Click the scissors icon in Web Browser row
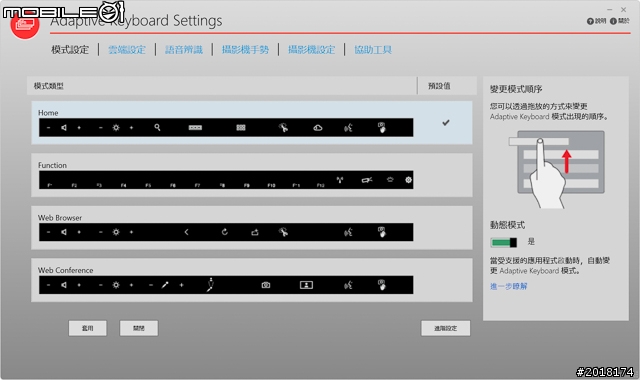Image resolution: width=640 pixels, height=380 pixels. click(283, 232)
